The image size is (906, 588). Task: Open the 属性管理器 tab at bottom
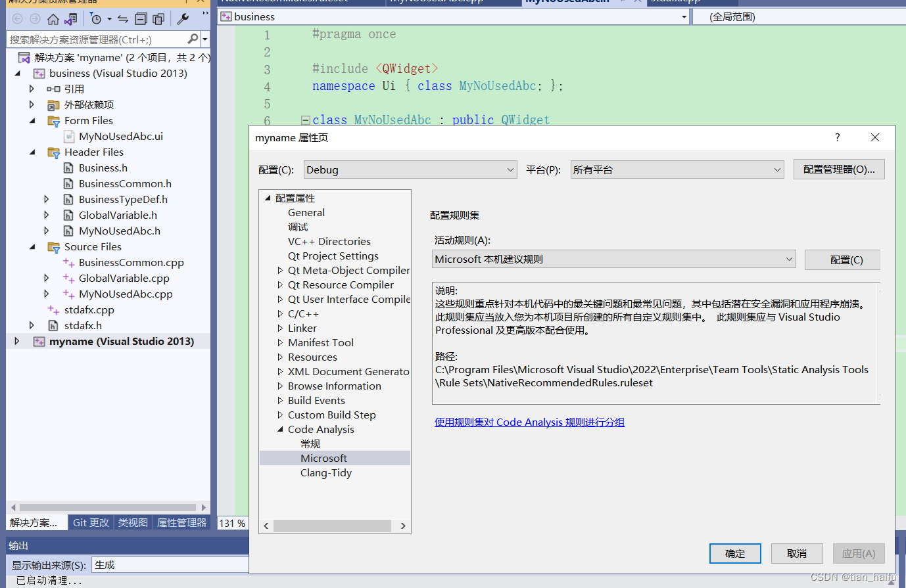182,522
